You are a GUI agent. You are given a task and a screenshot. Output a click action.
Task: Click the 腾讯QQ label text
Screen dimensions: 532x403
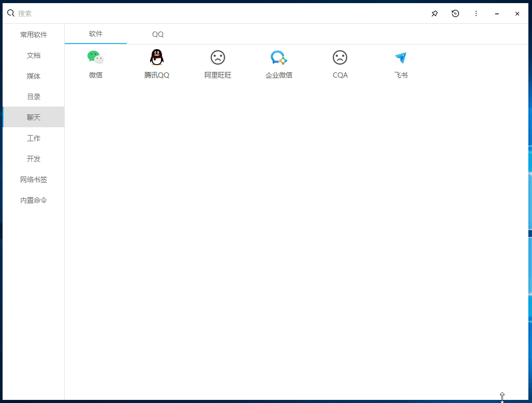point(157,75)
